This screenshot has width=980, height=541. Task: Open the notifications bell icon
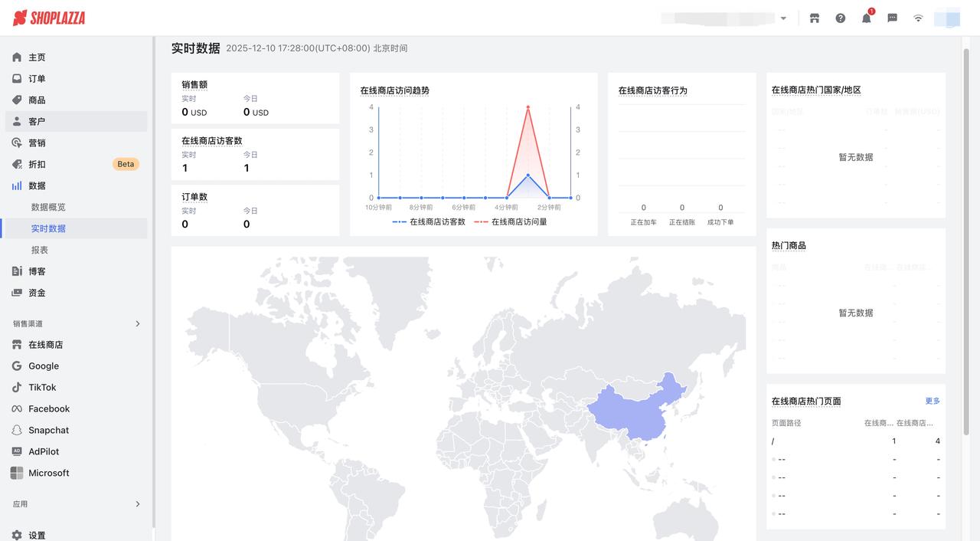coord(867,18)
